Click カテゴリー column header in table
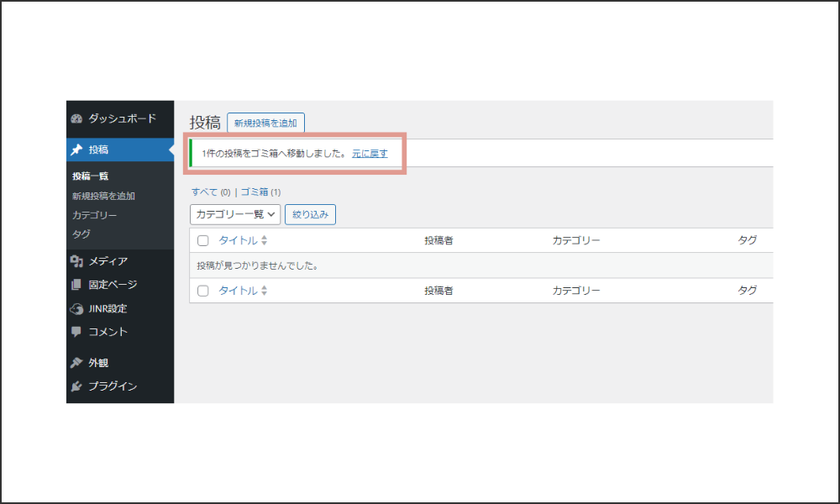The width and height of the screenshot is (840, 504). (x=576, y=240)
